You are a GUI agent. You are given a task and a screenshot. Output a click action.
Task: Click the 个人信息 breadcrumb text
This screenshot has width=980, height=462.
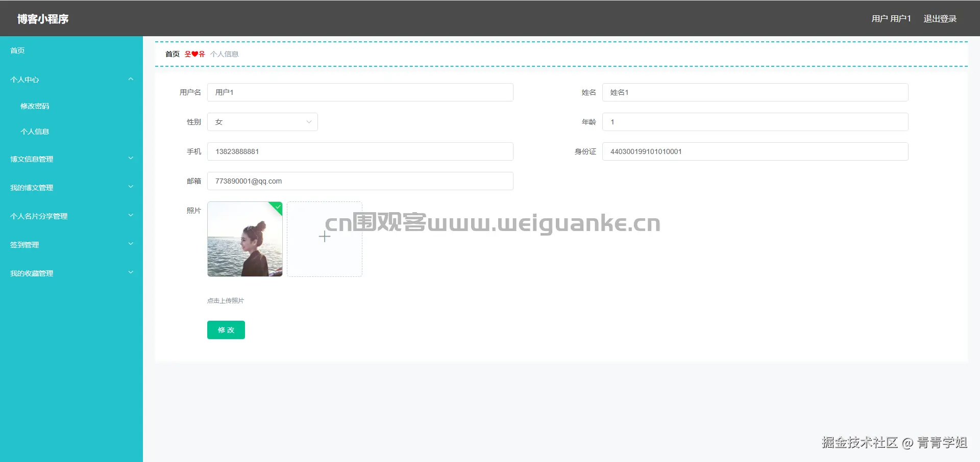click(225, 54)
